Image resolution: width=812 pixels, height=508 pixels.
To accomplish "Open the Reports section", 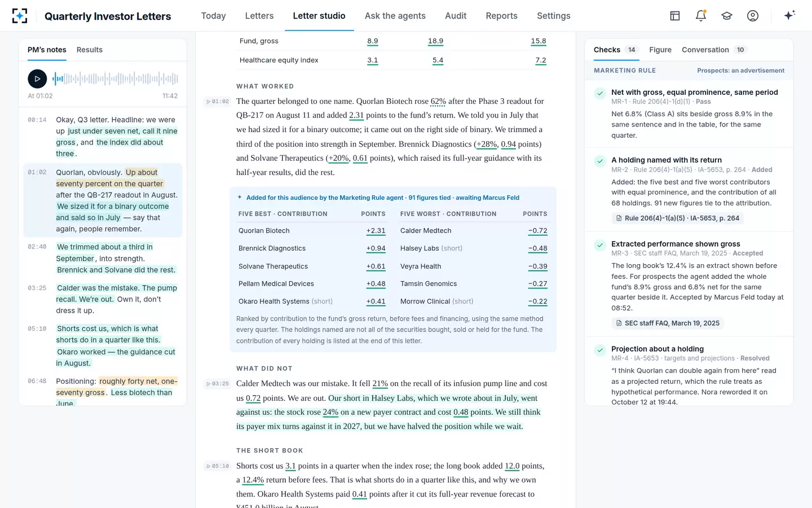I will (501, 16).
